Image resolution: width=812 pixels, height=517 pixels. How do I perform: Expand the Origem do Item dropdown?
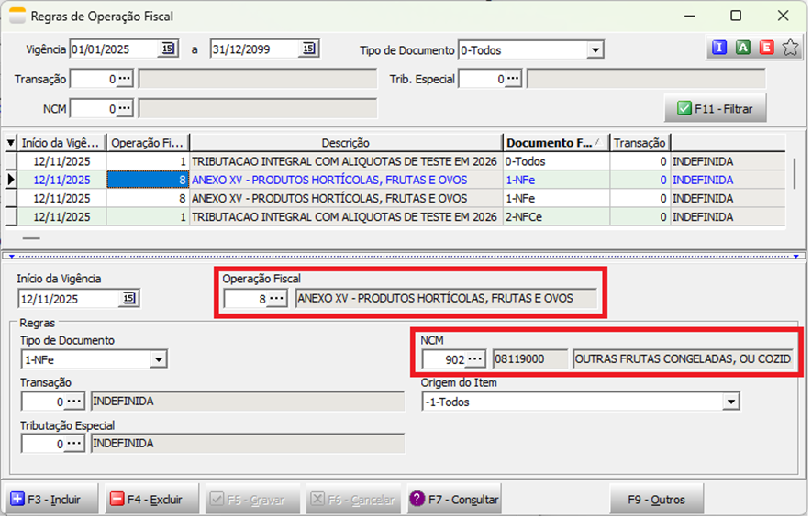click(730, 401)
